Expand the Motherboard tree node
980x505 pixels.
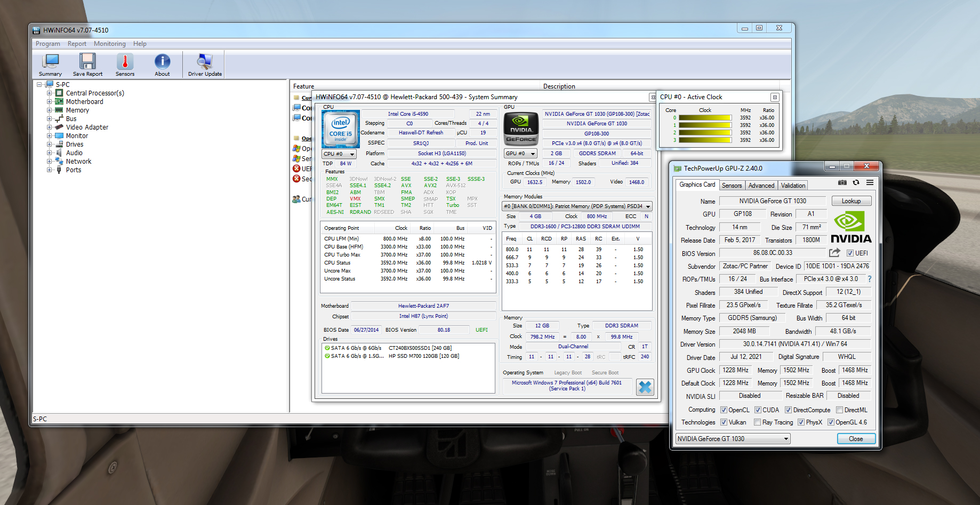[x=49, y=101]
